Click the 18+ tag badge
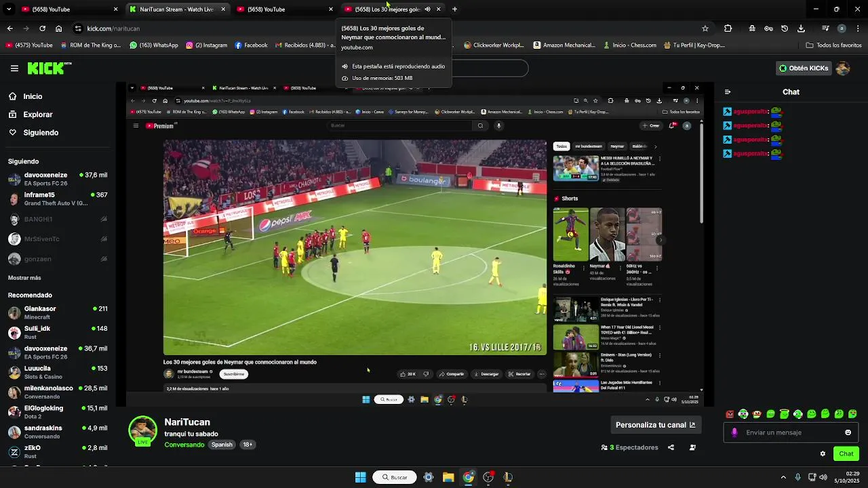The width and height of the screenshot is (868, 488). pyautogui.click(x=248, y=445)
